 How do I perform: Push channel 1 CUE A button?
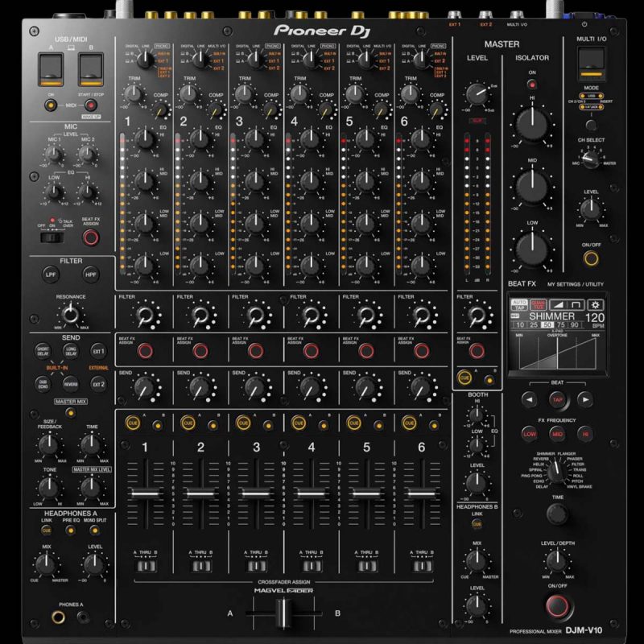(x=133, y=423)
